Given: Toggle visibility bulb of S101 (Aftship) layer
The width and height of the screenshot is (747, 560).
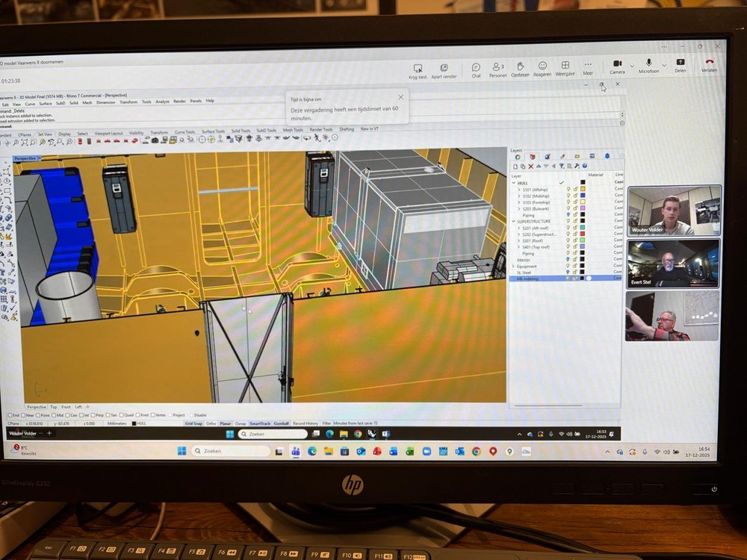Looking at the screenshot, I should (568, 189).
